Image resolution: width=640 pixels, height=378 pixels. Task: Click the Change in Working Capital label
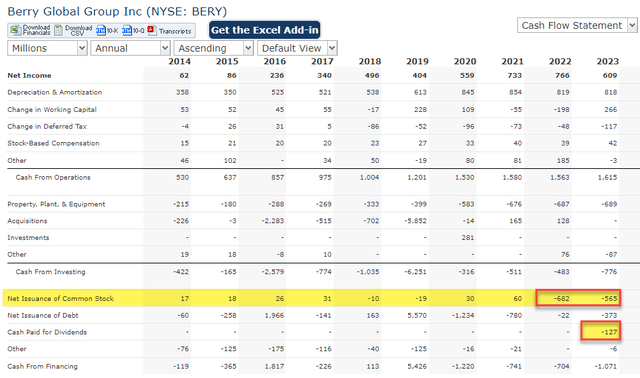coord(52,109)
